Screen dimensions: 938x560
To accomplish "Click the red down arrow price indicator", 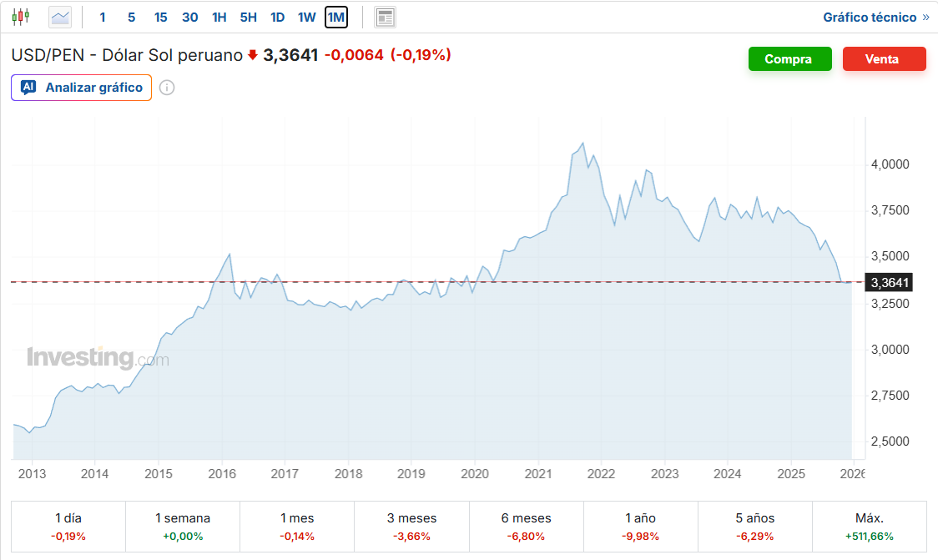I will 253,55.
